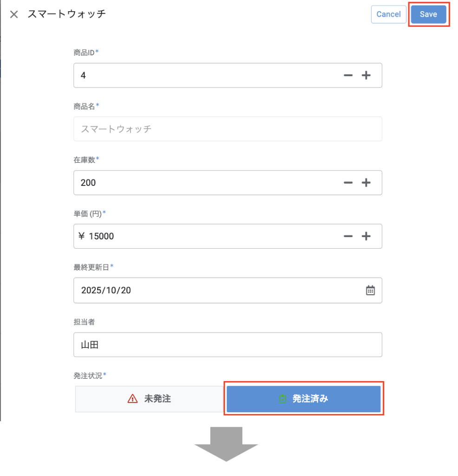Click the 最終更新日 date field

pos(214,291)
